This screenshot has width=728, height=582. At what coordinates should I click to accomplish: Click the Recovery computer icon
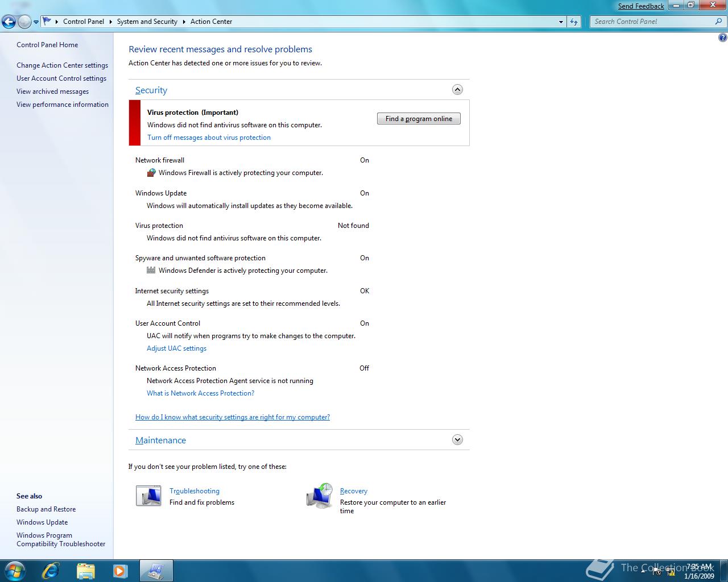tap(319, 496)
